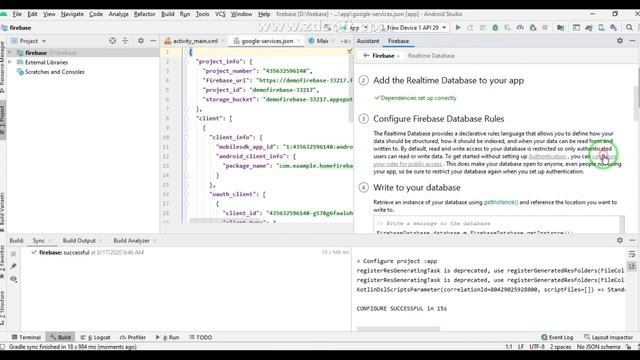Open Search Everywhere magnifier icon
The image size is (640, 360).
tap(629, 27)
